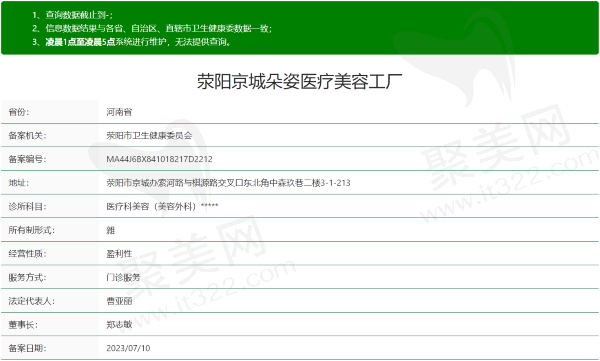This screenshot has height=361, width=600.
Task: Select the date 2023/07/10
Action: [x=128, y=348]
